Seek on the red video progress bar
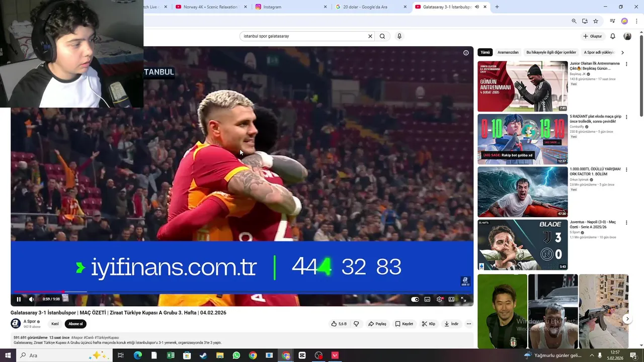 click(242, 292)
